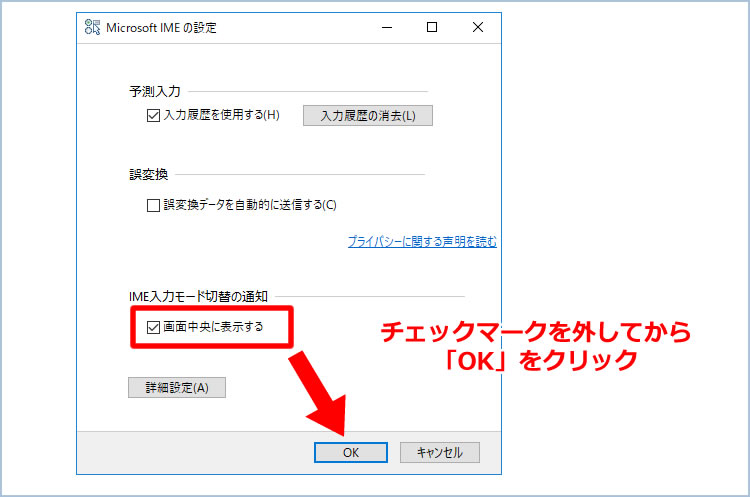Open プライバシーに関する声明を読む link
Screen dimensions: 750x497
tap(422, 242)
